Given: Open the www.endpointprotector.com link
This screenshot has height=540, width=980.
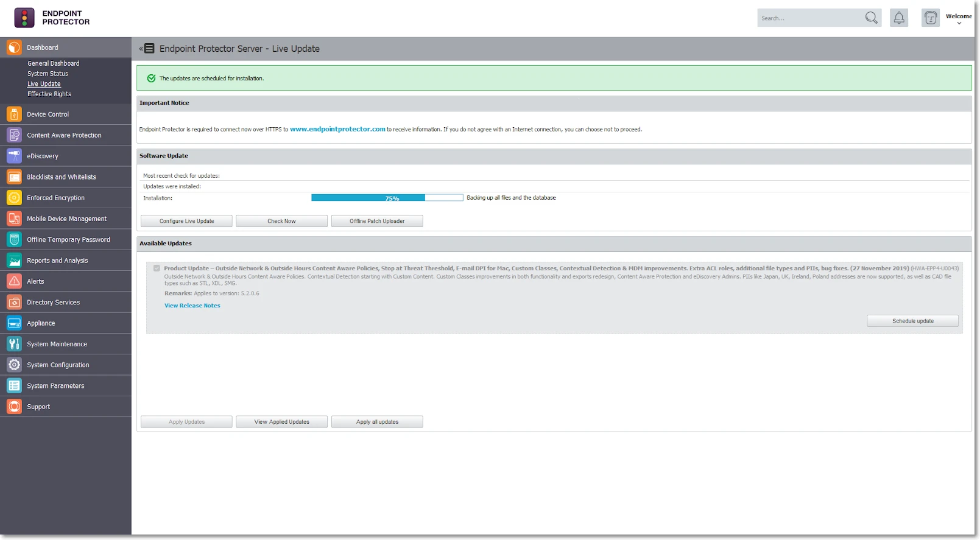Looking at the screenshot, I should 337,129.
